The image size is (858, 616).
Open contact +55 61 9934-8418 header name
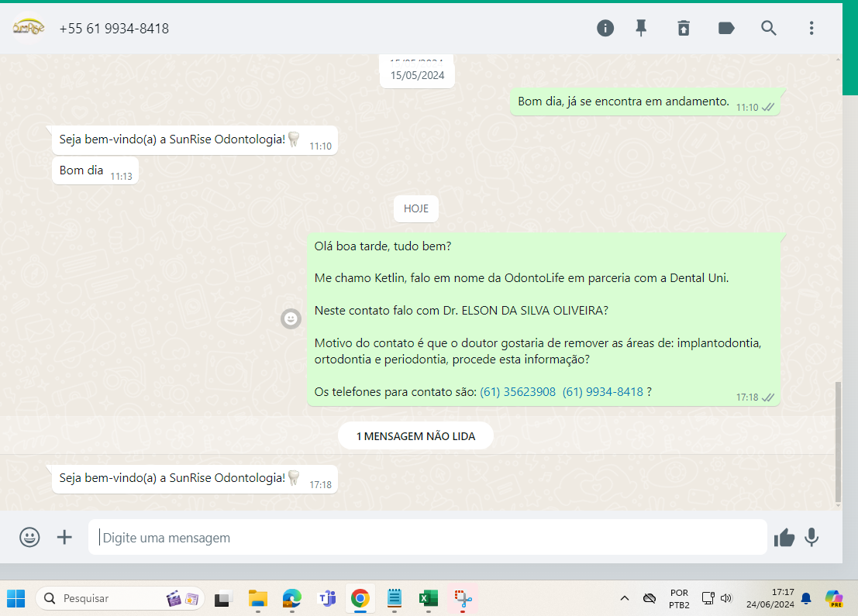(x=114, y=29)
